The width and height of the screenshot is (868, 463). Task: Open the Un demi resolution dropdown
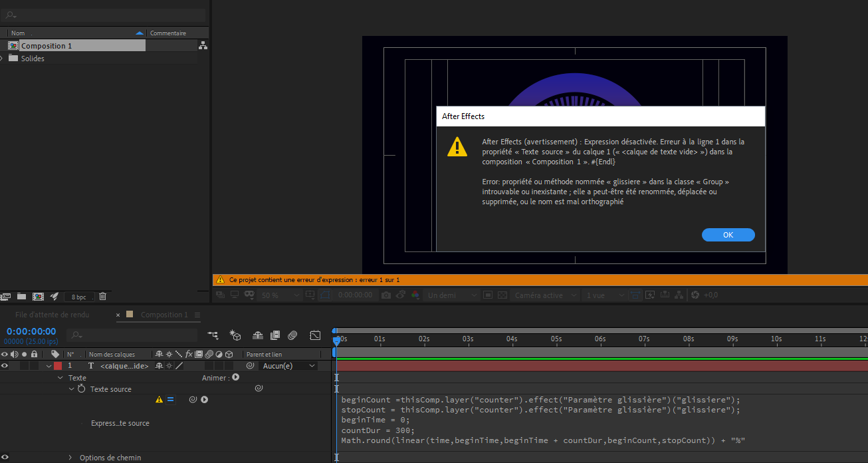(x=450, y=295)
